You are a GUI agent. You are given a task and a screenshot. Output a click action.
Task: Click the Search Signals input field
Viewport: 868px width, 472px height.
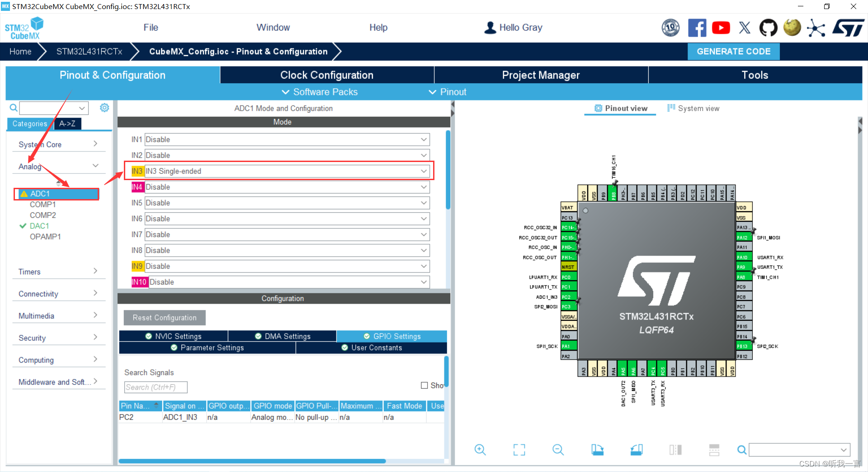pos(156,387)
